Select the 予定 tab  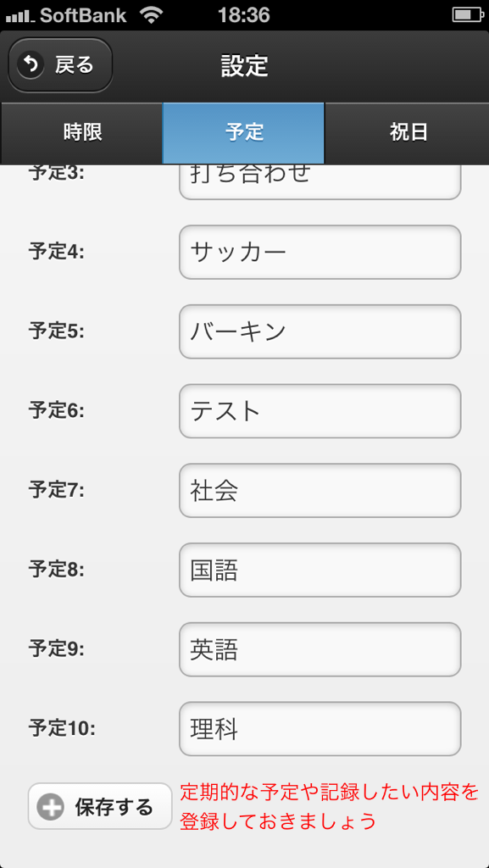[x=243, y=133]
